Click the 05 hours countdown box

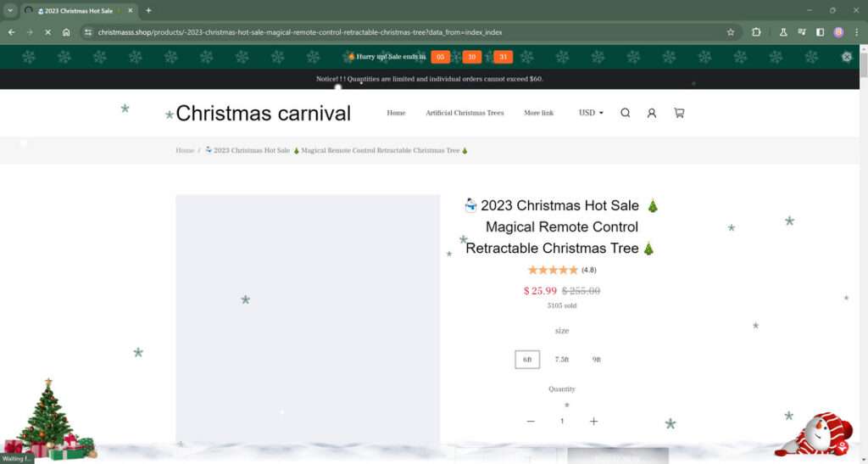tap(440, 57)
